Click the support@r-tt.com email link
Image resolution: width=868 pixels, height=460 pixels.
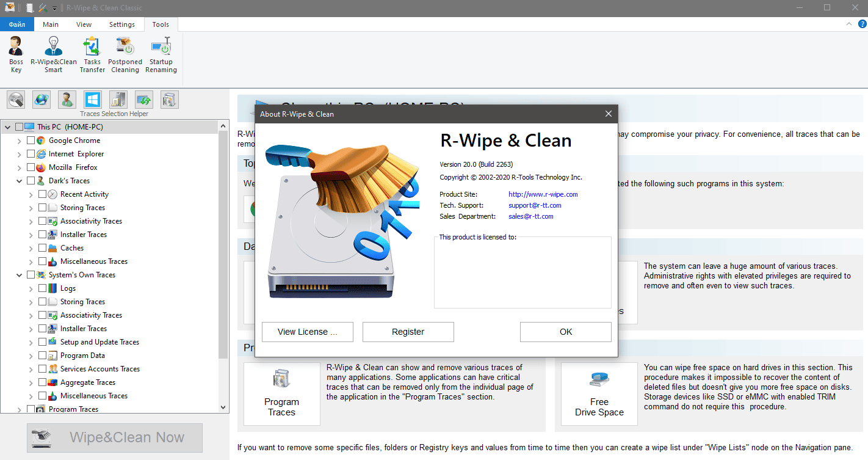[535, 205]
